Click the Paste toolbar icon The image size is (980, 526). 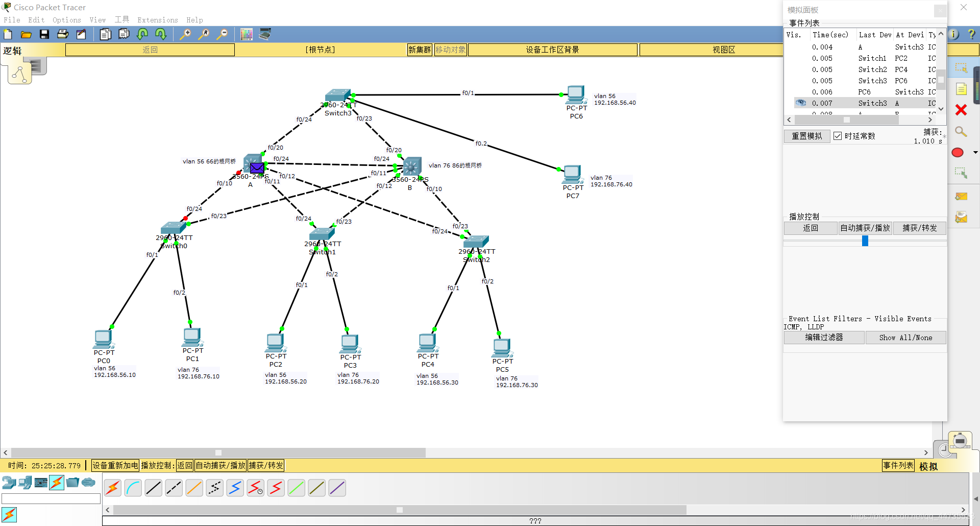[124, 34]
